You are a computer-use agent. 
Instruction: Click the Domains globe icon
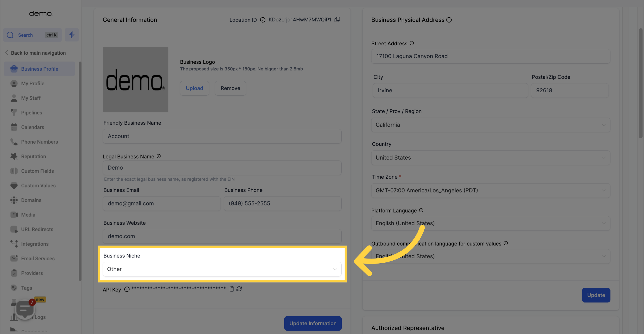click(x=14, y=200)
